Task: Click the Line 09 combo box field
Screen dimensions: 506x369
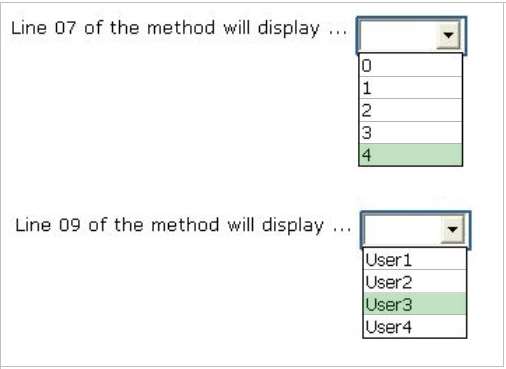Action: pos(415,230)
